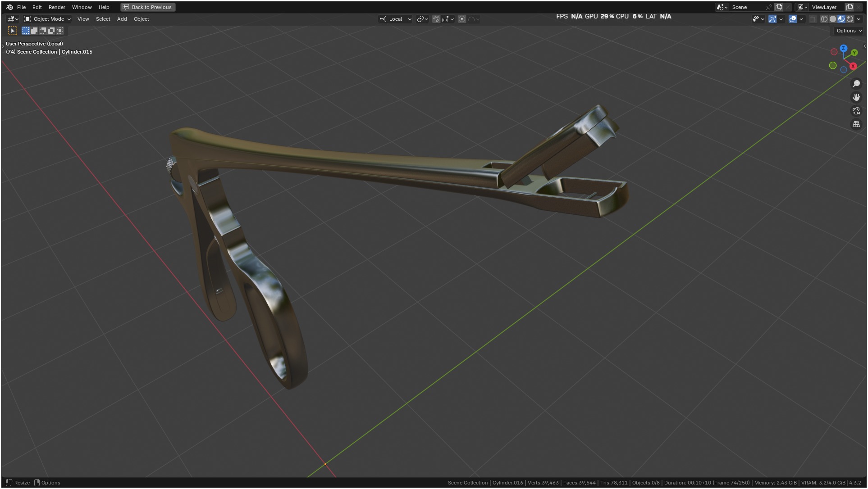Open the File menu
The width and height of the screenshot is (868, 489).
click(21, 7)
